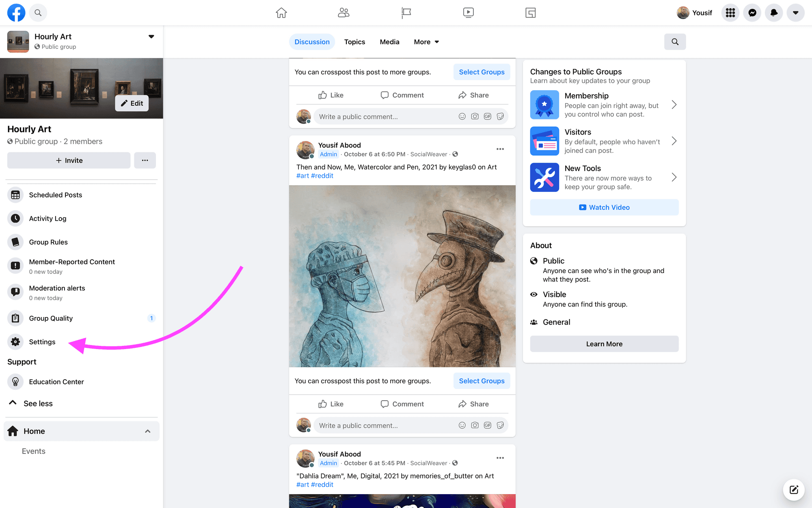This screenshot has height=508, width=812.
Task: Open the More tab dropdown
Action: point(426,42)
